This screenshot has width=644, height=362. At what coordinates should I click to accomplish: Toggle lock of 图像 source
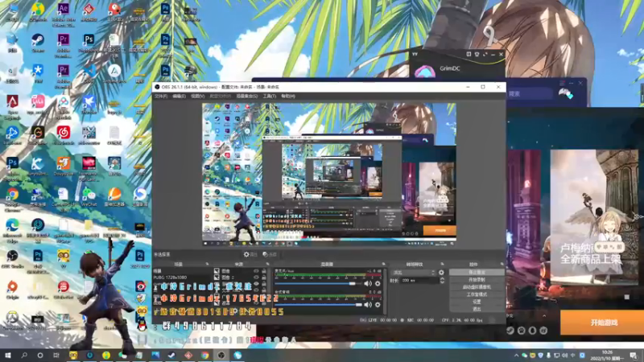264,271
